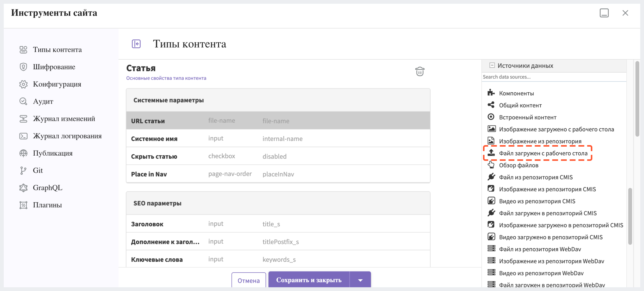
Task: Select the Скрыть статью field row
Action: 278,156
